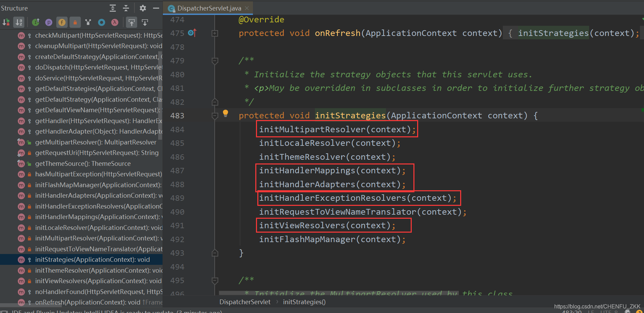Select initLocaleResolver in Structure
The height and width of the screenshot is (313, 644).
click(x=81, y=228)
